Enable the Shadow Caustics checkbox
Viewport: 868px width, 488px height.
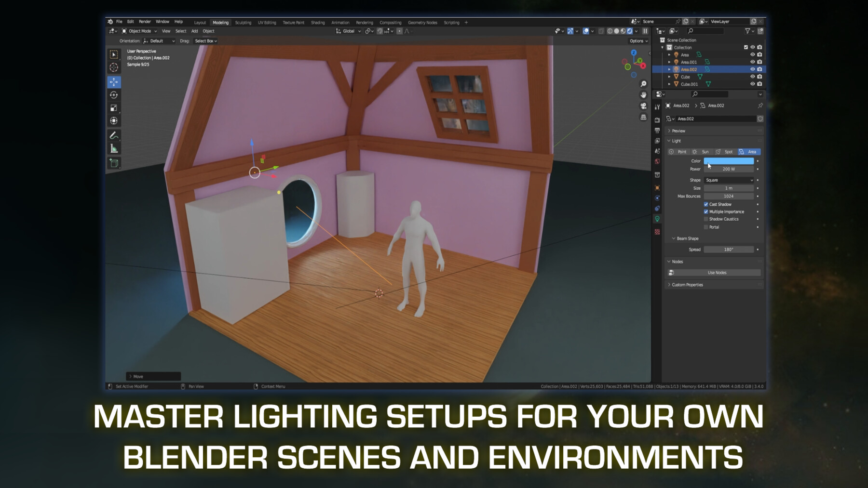pyautogui.click(x=706, y=219)
